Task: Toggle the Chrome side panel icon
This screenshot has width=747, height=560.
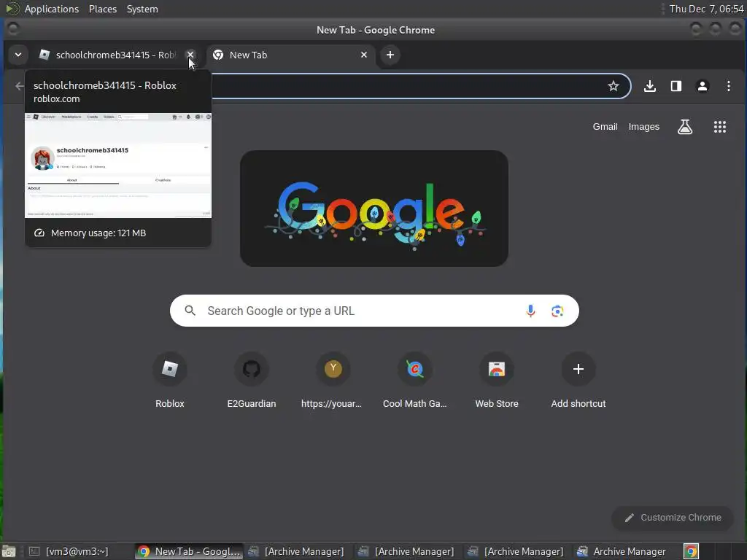Action: (x=676, y=86)
